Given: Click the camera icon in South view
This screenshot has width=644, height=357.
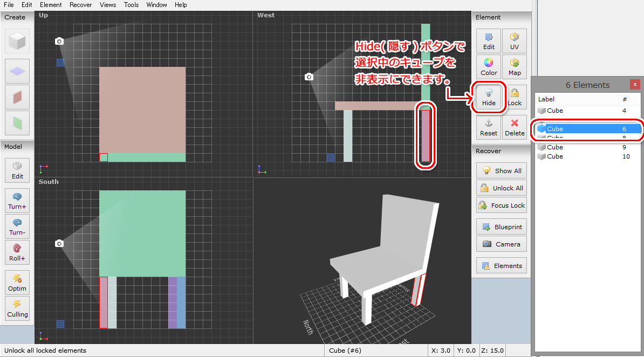Looking at the screenshot, I should 59,244.
